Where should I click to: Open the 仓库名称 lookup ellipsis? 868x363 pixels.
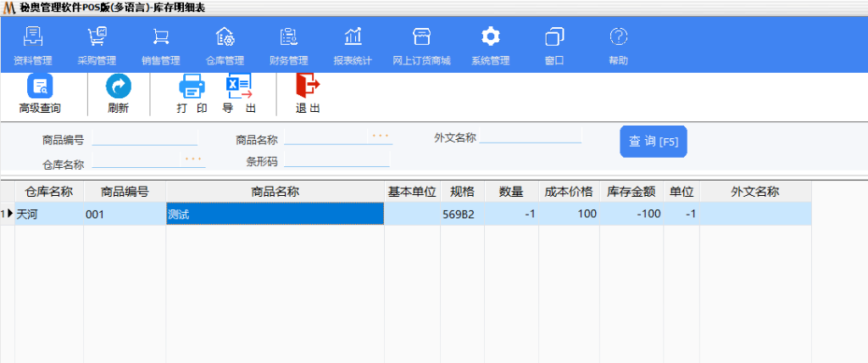(x=193, y=159)
